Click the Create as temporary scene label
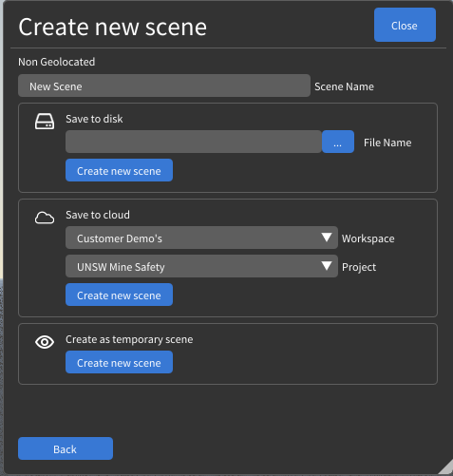This screenshot has width=453, height=476. (x=129, y=339)
